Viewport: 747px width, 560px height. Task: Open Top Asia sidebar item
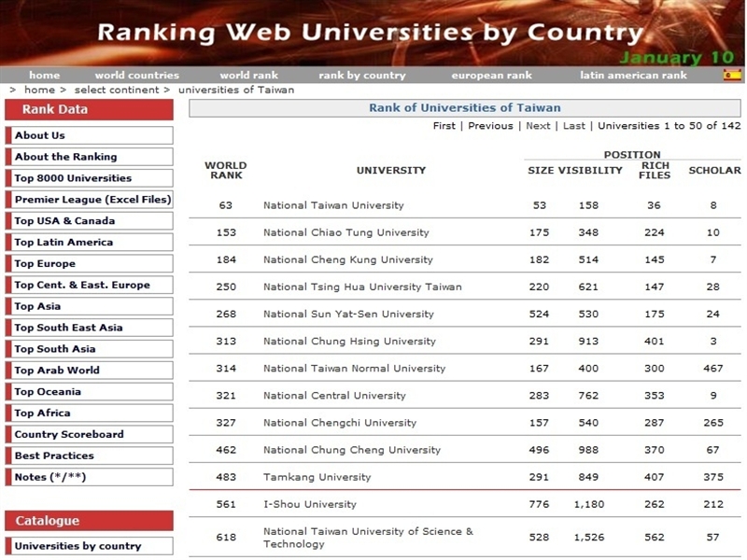pyautogui.click(x=37, y=306)
